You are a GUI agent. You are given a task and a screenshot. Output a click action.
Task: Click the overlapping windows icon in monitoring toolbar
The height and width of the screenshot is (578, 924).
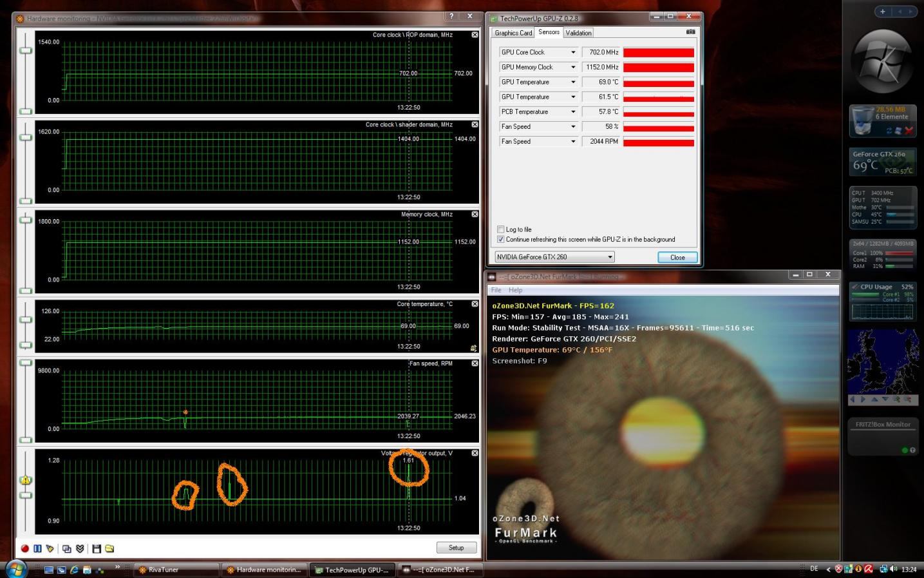[66, 548]
